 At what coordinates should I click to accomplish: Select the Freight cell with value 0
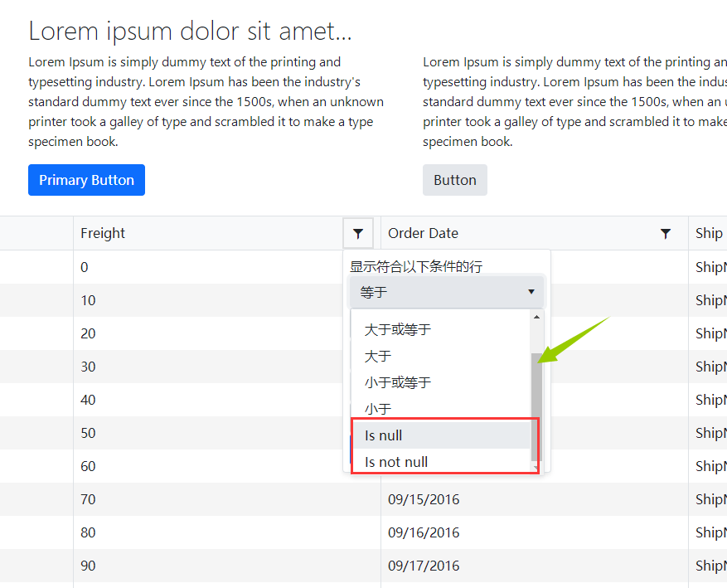[85, 267]
